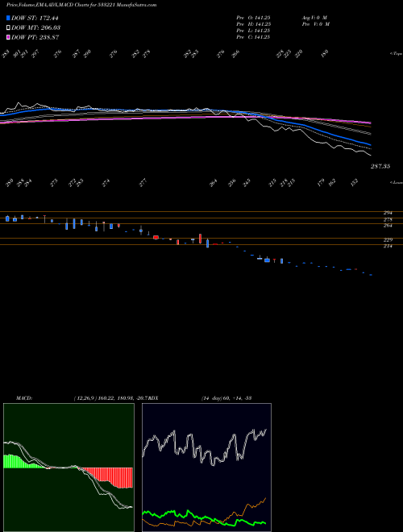Click the 287.33 price label
This screenshot has height=532, width=403.
[x=380, y=166]
